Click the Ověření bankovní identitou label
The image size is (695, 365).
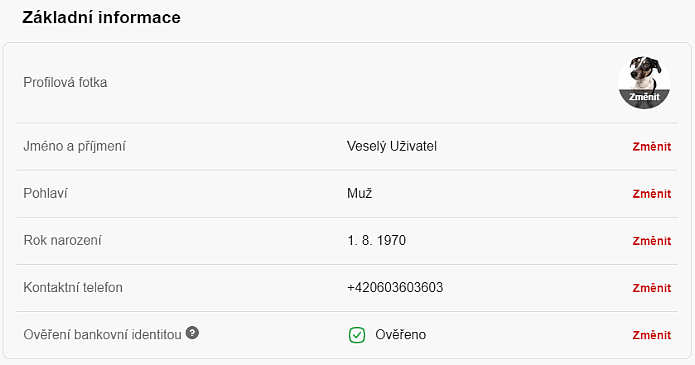pos(102,334)
